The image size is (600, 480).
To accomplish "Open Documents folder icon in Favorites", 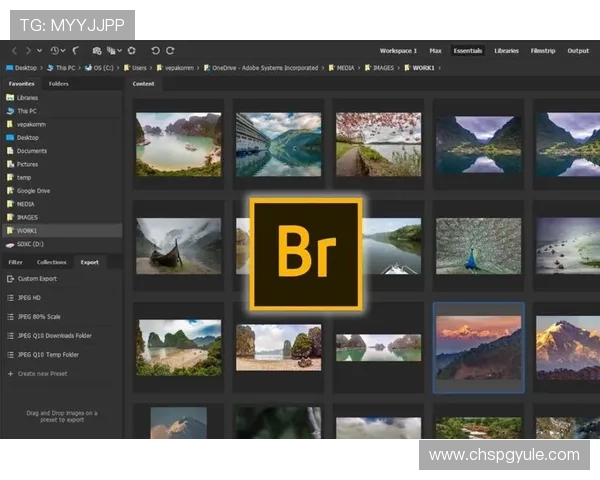I will click(10, 151).
